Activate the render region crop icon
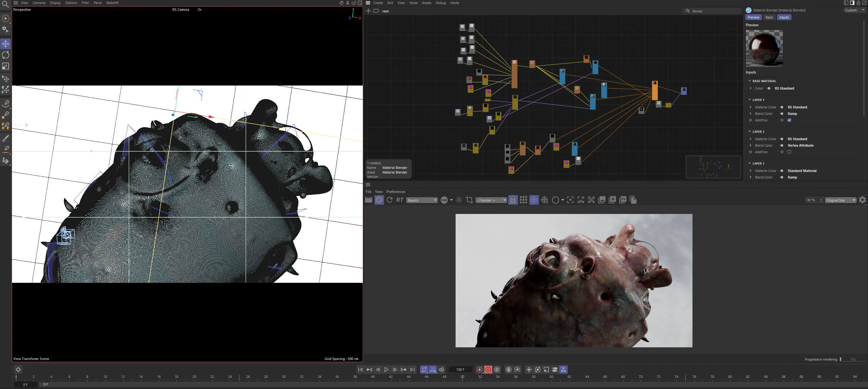 (469, 200)
